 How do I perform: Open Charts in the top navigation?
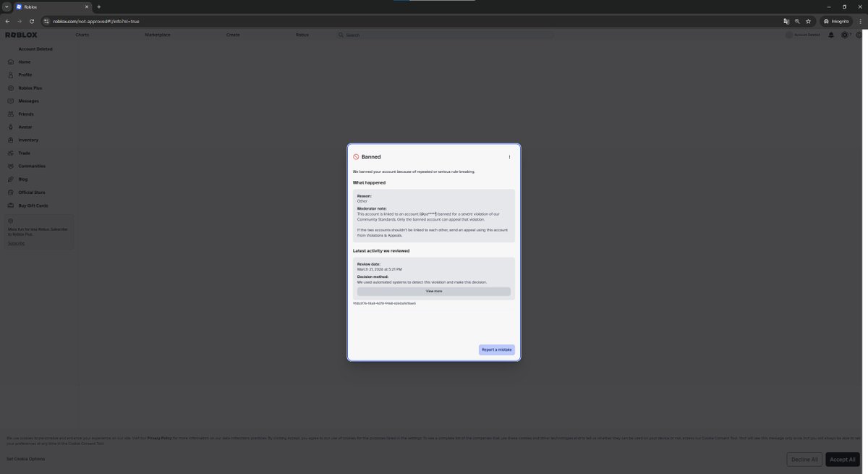click(82, 35)
